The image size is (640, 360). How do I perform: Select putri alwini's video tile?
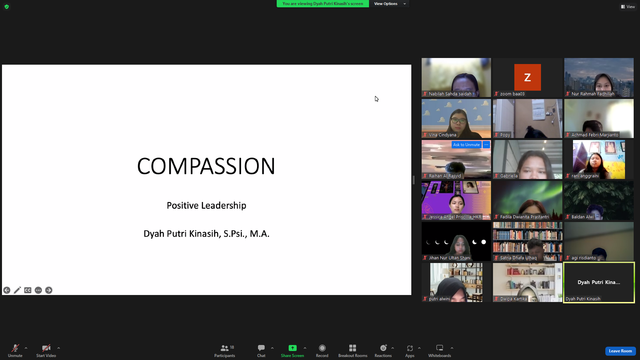click(x=456, y=282)
